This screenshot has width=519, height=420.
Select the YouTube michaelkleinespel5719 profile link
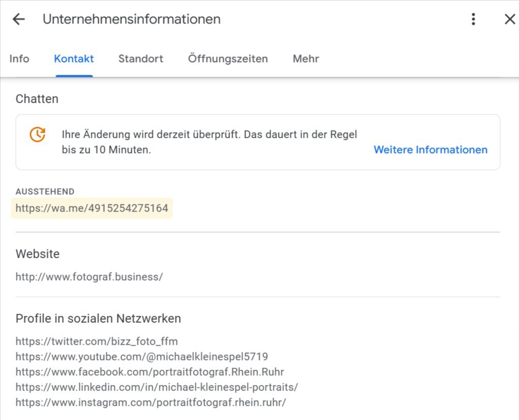point(141,356)
